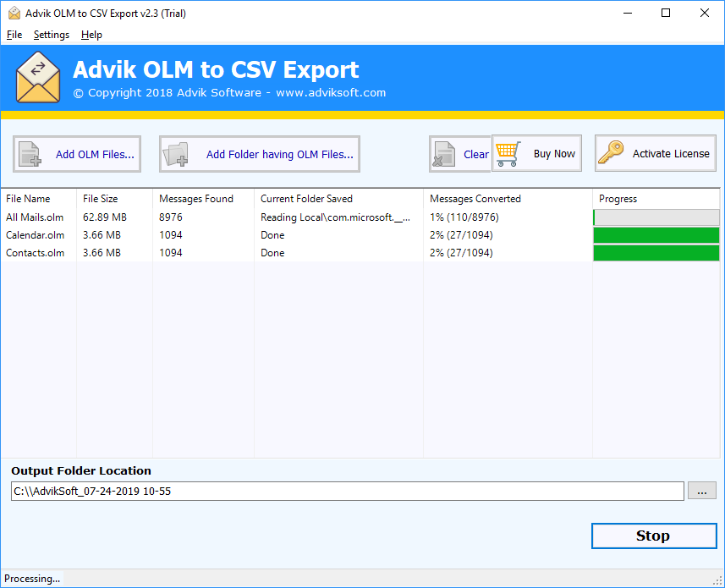Click the folder icon for adding OLM folders
Screen dimensions: 725x588
tap(176, 154)
